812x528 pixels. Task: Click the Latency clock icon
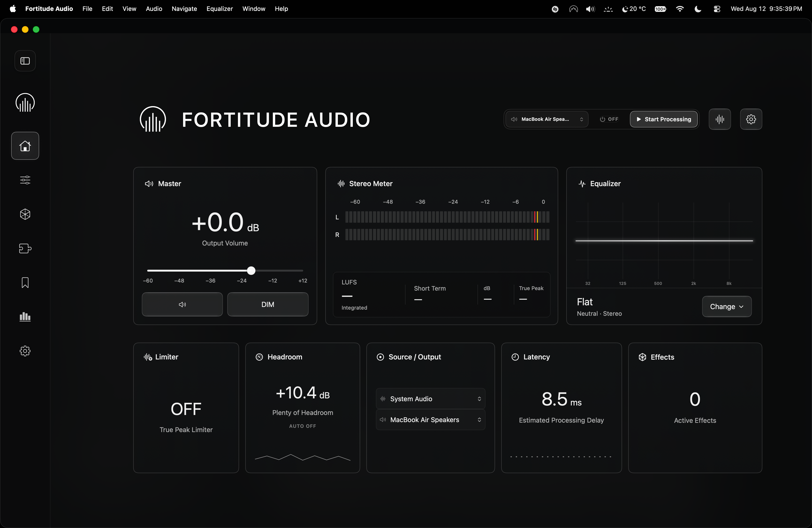(x=515, y=357)
